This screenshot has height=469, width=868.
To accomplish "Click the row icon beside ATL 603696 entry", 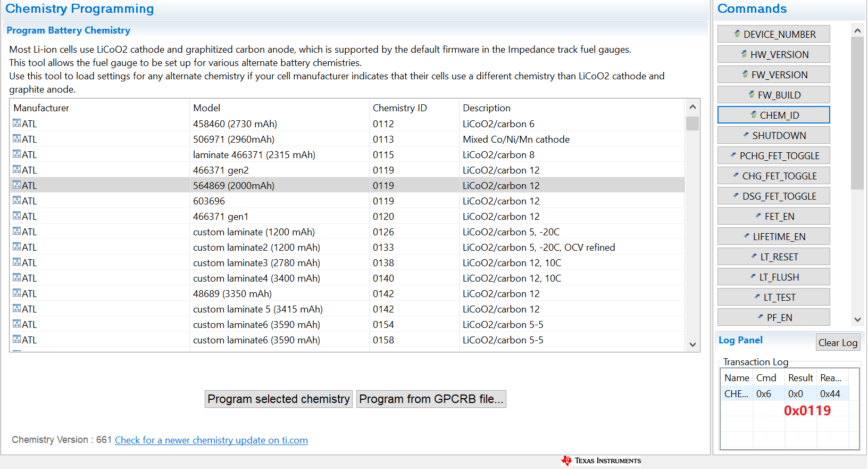I will [x=17, y=201].
